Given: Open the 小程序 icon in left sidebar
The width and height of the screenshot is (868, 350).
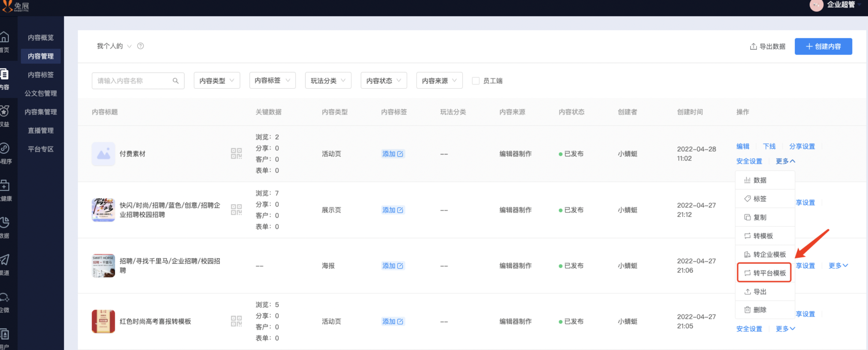Looking at the screenshot, I should tap(4, 148).
